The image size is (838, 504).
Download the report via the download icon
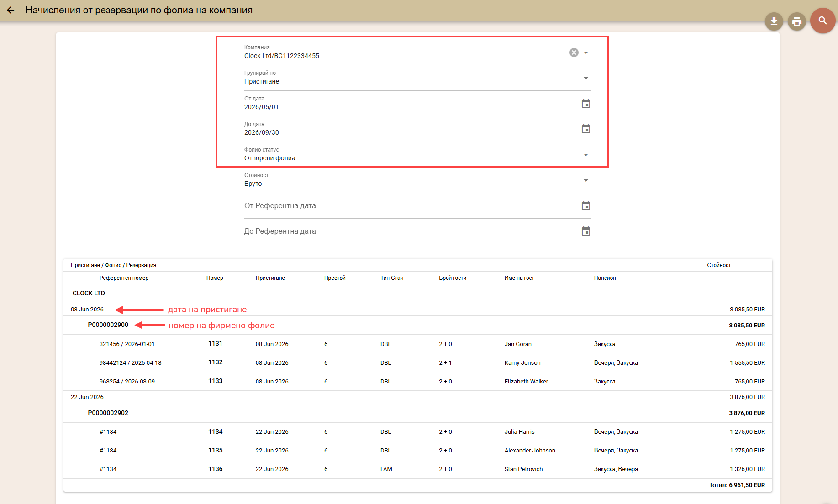click(774, 21)
